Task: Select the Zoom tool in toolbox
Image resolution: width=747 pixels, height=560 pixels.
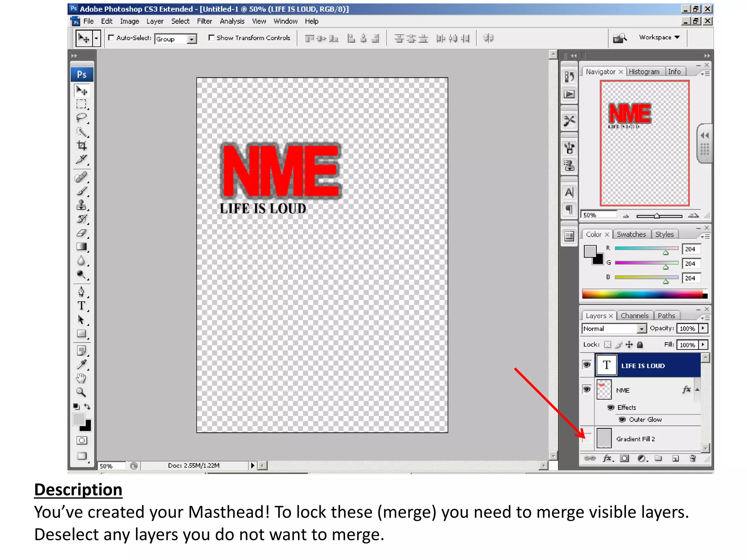Action: (x=81, y=392)
